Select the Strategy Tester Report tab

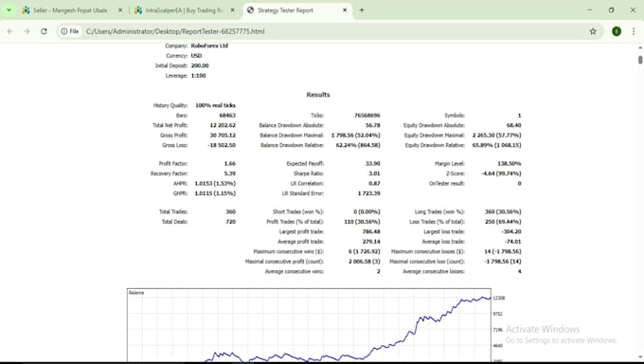click(296, 10)
